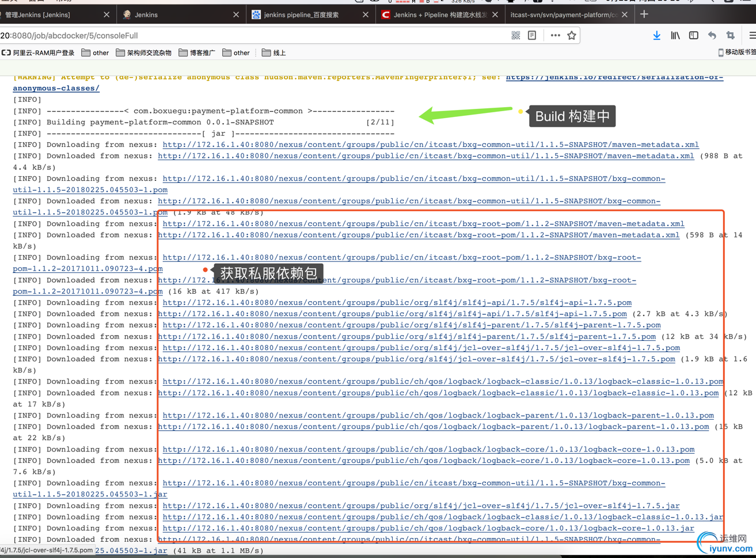Toggle reader view icon in address bar
The height and width of the screenshot is (558, 756).
pyautogui.click(x=532, y=35)
